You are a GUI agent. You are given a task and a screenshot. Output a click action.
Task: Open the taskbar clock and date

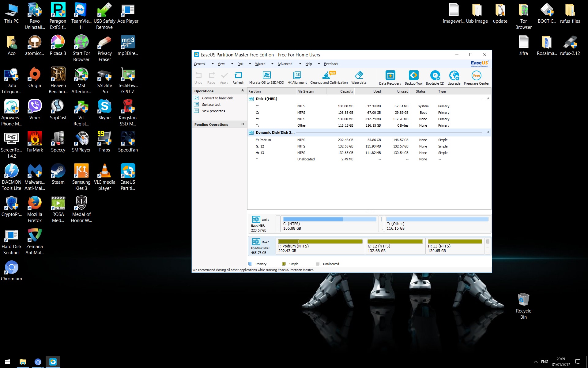click(561, 362)
